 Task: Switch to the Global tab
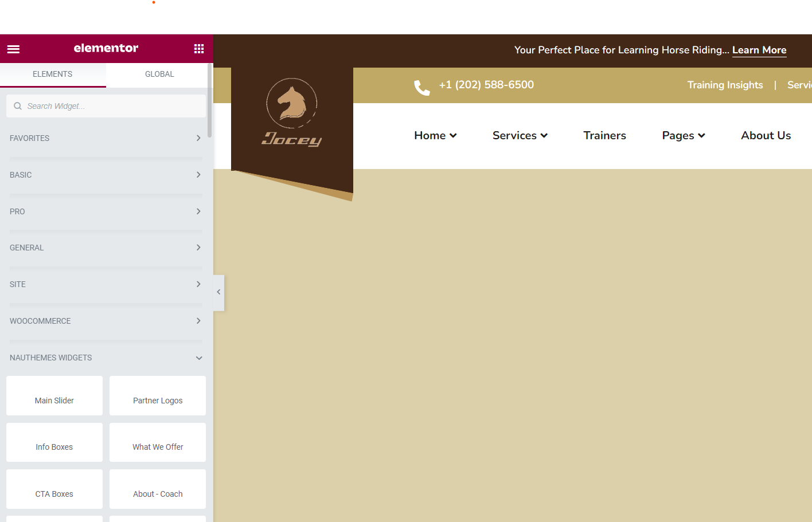point(159,74)
